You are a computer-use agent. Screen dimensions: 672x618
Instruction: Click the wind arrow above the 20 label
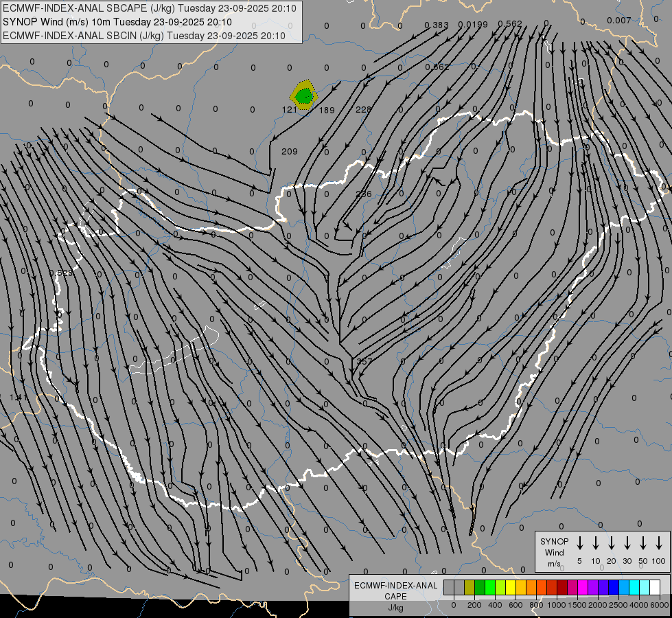click(611, 543)
